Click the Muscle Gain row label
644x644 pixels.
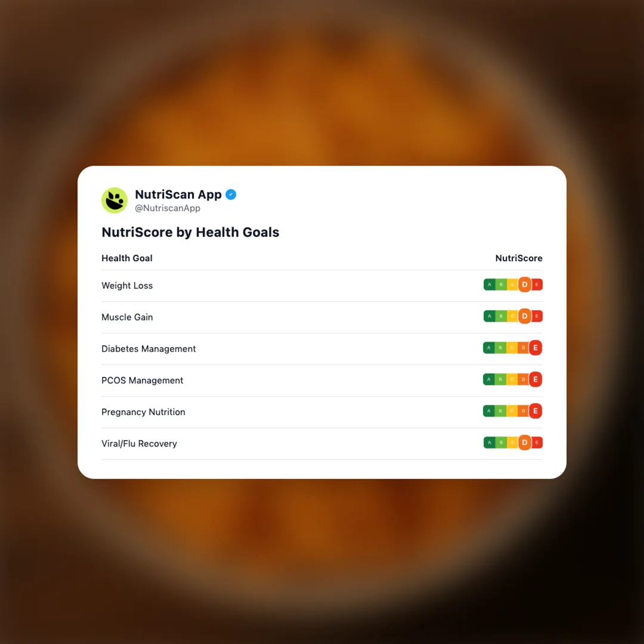pyautogui.click(x=127, y=317)
